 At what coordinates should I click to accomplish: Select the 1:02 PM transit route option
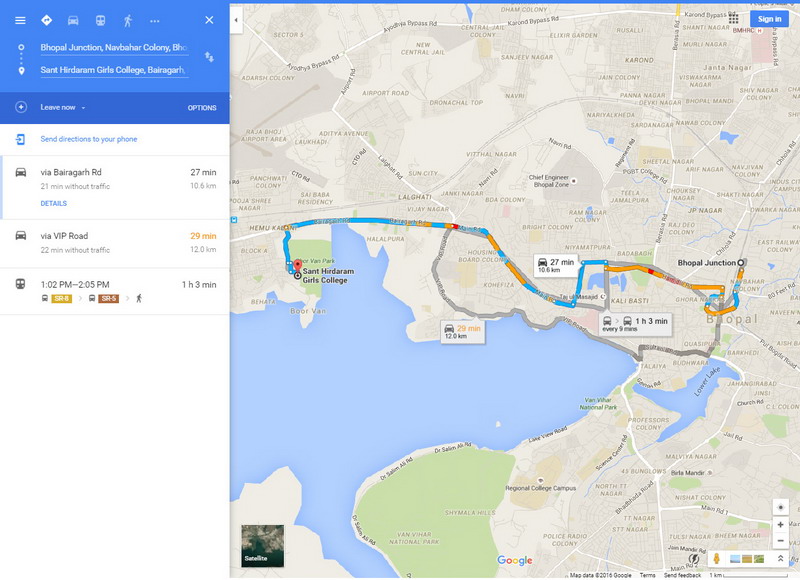(115, 291)
